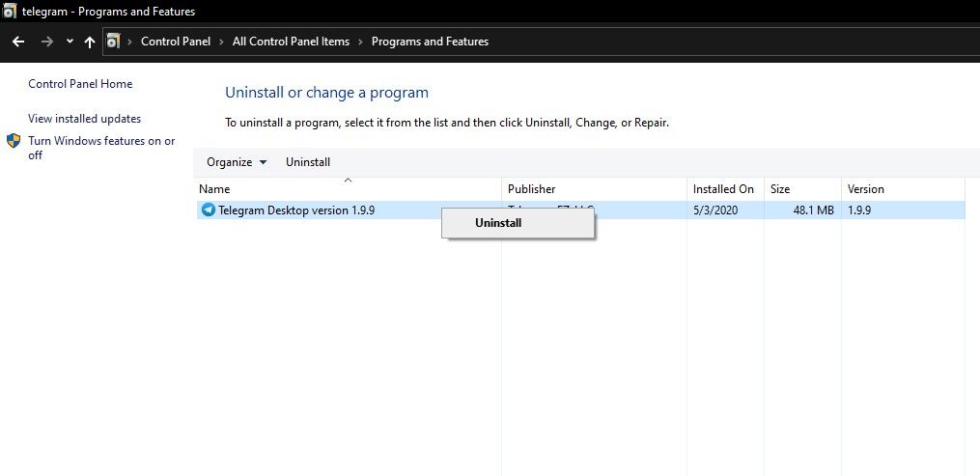Expand chevron after All Control Panel Items
980x476 pixels.
click(361, 42)
